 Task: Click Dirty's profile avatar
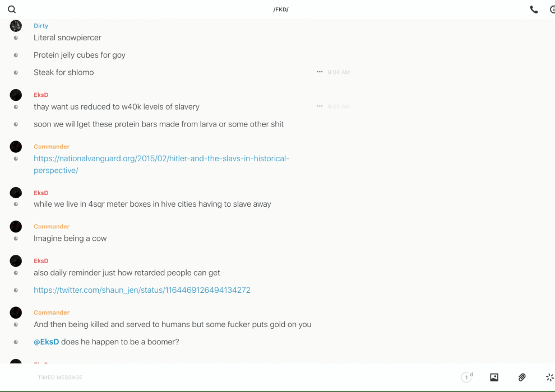click(16, 26)
